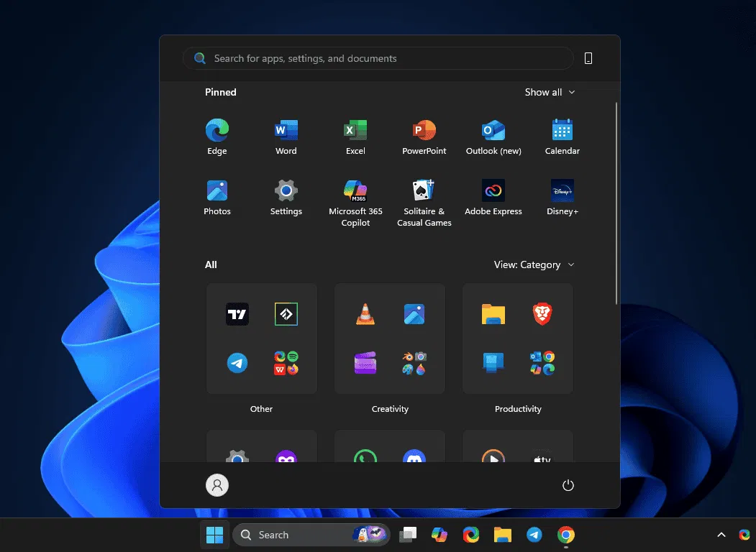
Task: Open VLC media player
Action: click(x=365, y=313)
